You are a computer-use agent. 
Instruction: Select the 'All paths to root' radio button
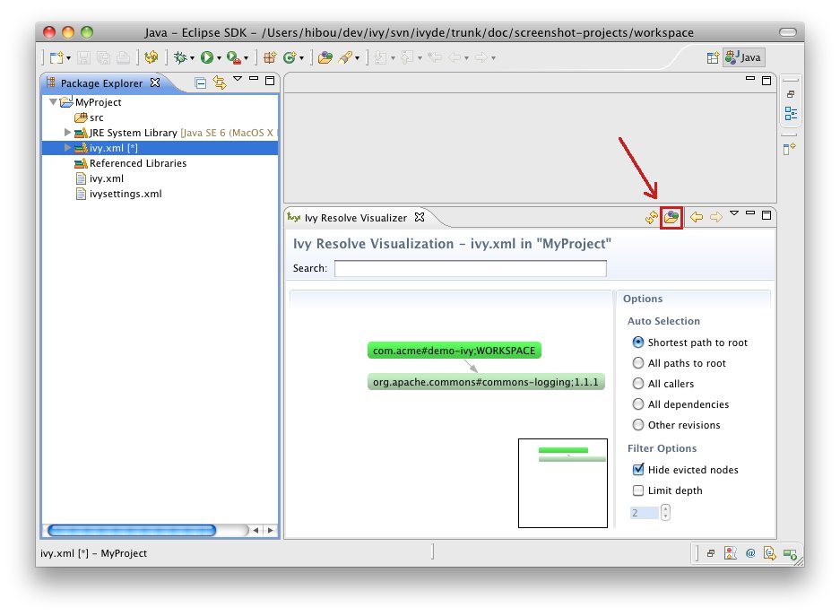pyautogui.click(x=638, y=363)
